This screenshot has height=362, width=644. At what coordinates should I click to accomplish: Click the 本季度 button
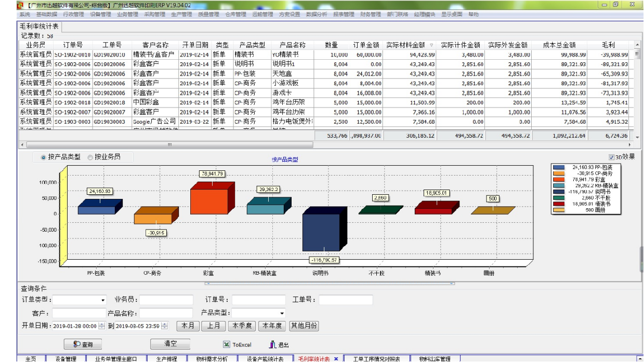pyautogui.click(x=242, y=326)
